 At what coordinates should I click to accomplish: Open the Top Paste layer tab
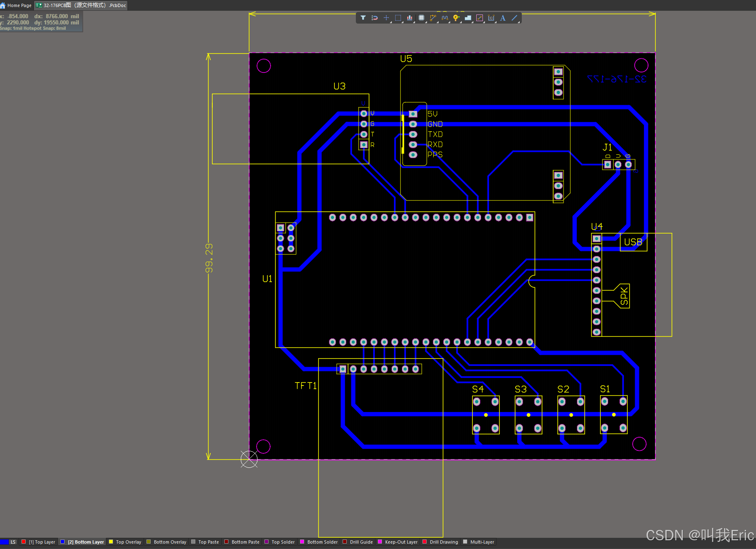click(205, 542)
